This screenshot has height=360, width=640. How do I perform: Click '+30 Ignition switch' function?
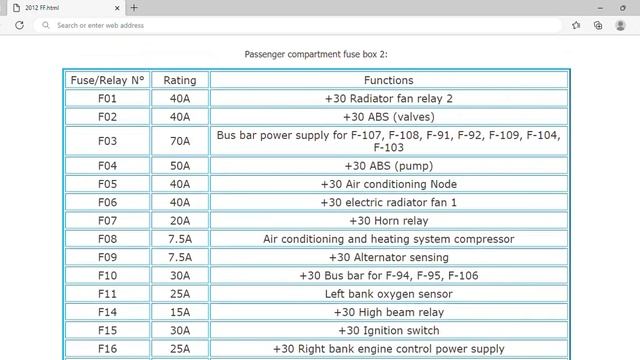389,331
